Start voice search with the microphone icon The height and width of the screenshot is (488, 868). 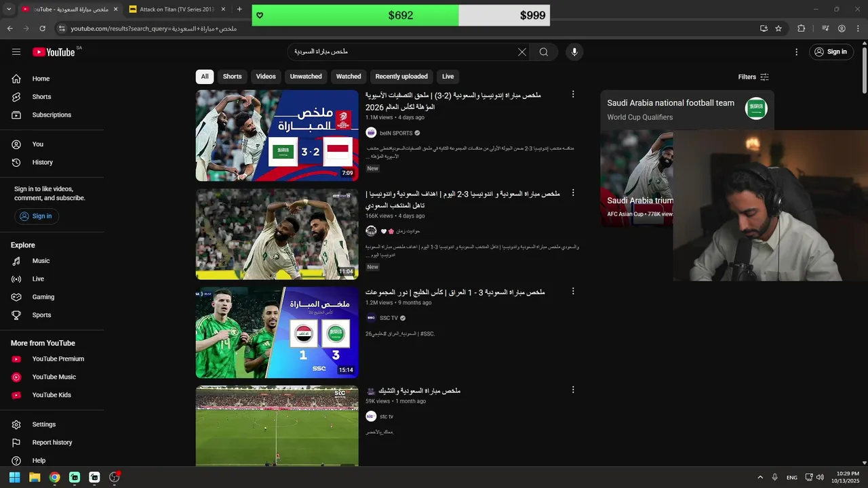(574, 52)
